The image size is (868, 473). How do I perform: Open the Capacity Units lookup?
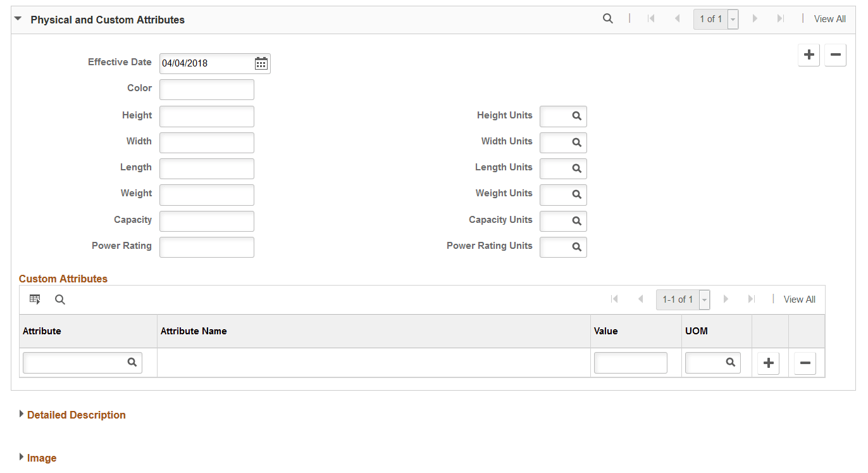point(578,221)
